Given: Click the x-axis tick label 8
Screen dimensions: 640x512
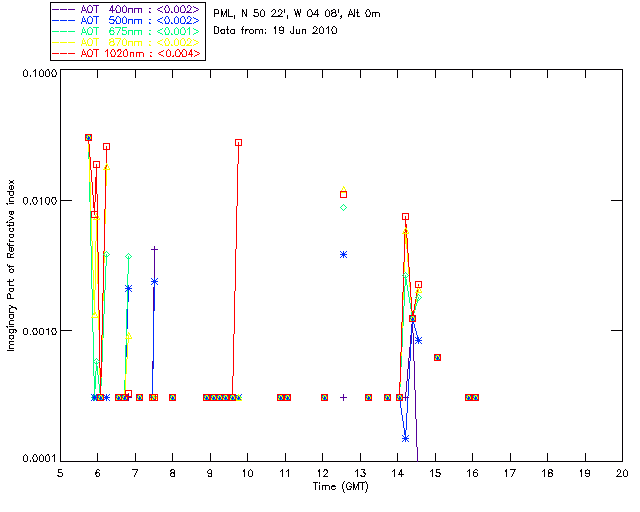Looking at the screenshot, I should [x=173, y=473].
